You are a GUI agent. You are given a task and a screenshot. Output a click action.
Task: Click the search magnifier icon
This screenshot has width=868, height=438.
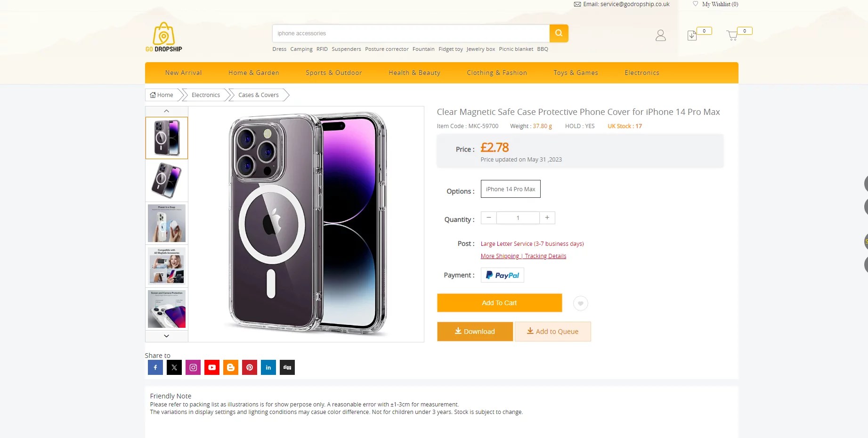tap(559, 33)
